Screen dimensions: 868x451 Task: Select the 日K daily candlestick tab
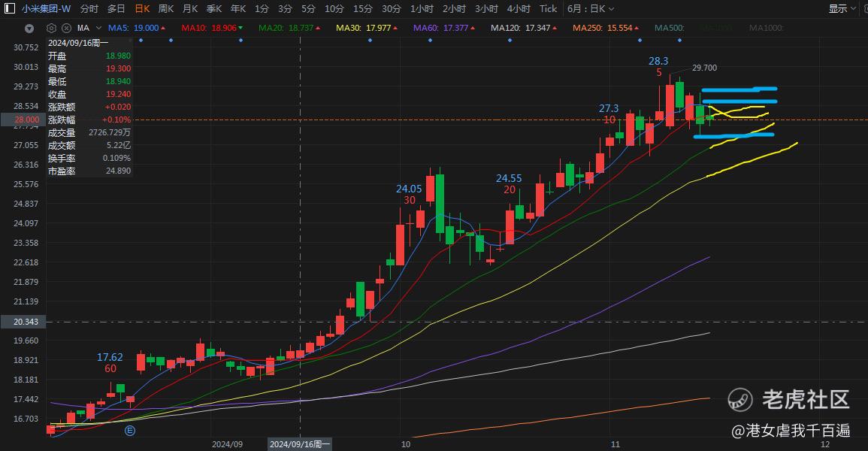(x=142, y=9)
